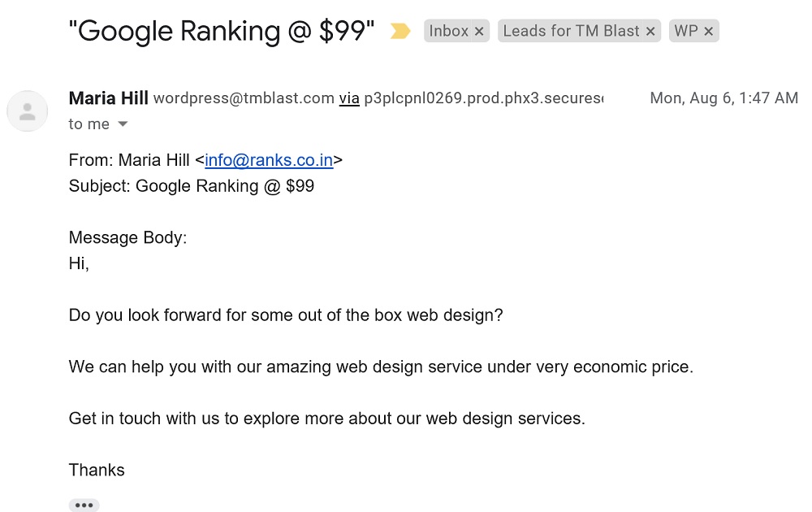Show trimmed content with the three-dots button
The width and height of the screenshot is (812, 512).
click(x=84, y=505)
